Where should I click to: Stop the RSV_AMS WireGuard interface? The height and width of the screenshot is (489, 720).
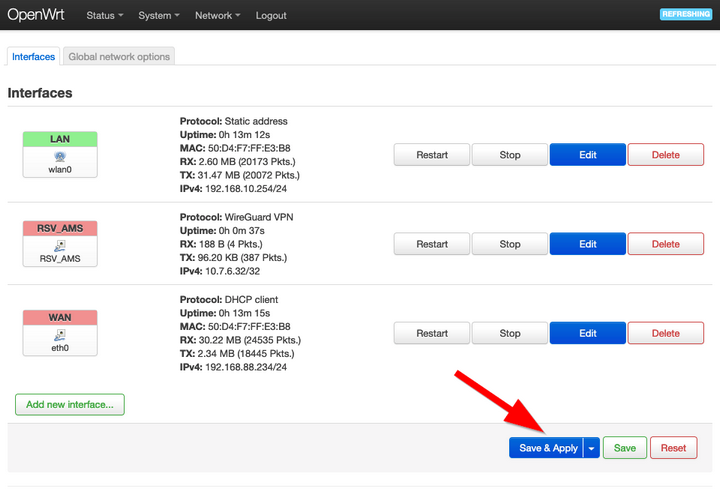509,244
